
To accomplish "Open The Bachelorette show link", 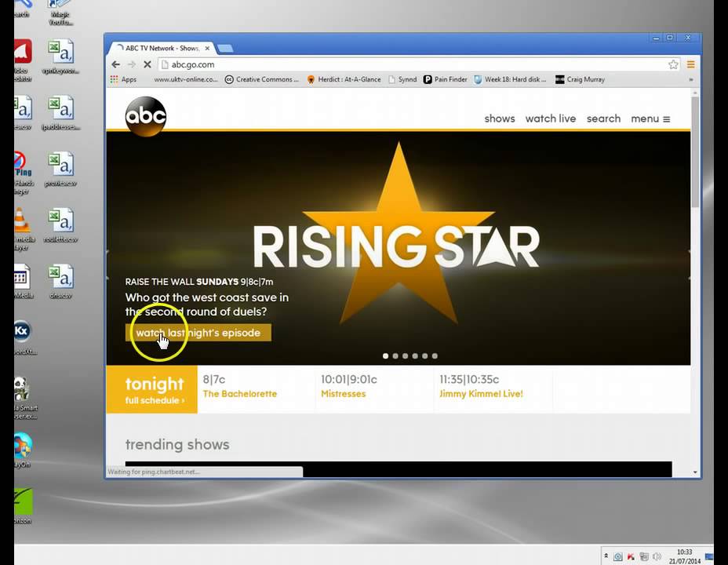I will pyautogui.click(x=239, y=394).
